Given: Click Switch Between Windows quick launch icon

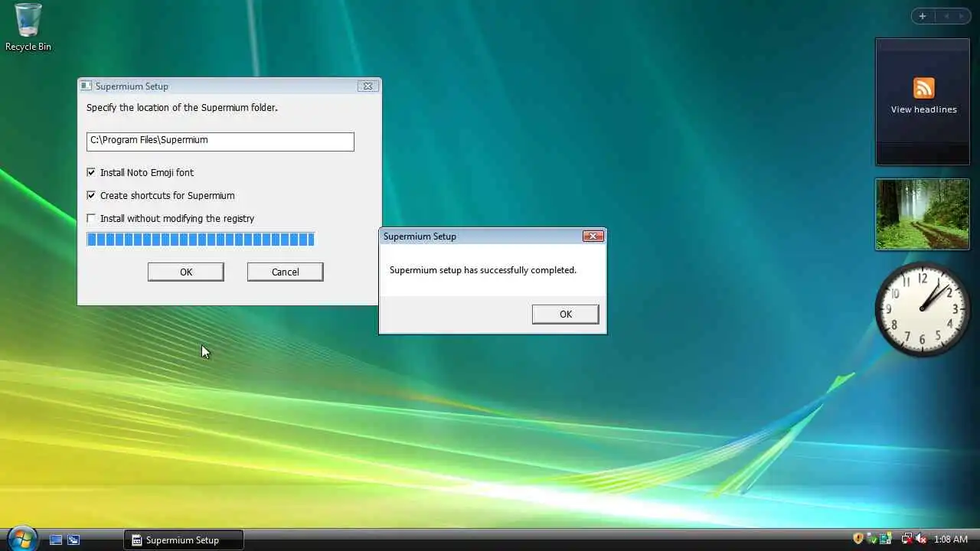Looking at the screenshot, I should pyautogui.click(x=73, y=540).
